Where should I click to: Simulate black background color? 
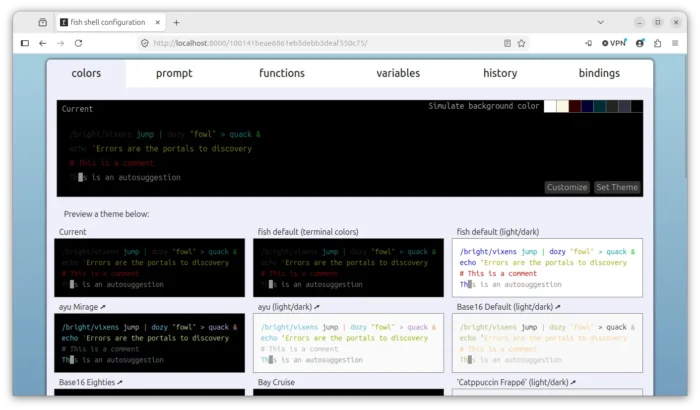tap(637, 106)
